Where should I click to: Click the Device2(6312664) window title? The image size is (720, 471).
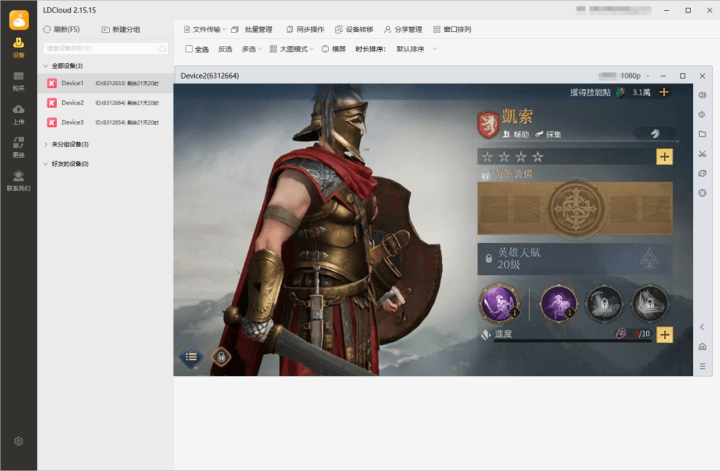[x=210, y=76]
